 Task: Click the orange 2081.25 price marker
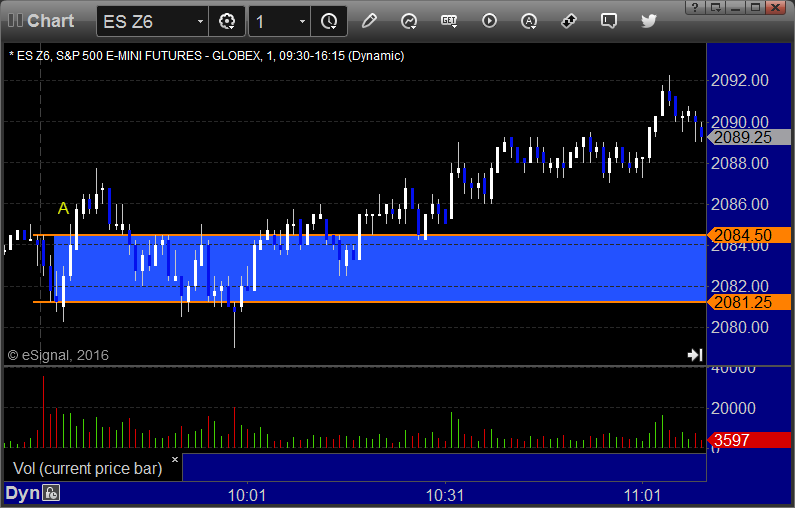[751, 302]
